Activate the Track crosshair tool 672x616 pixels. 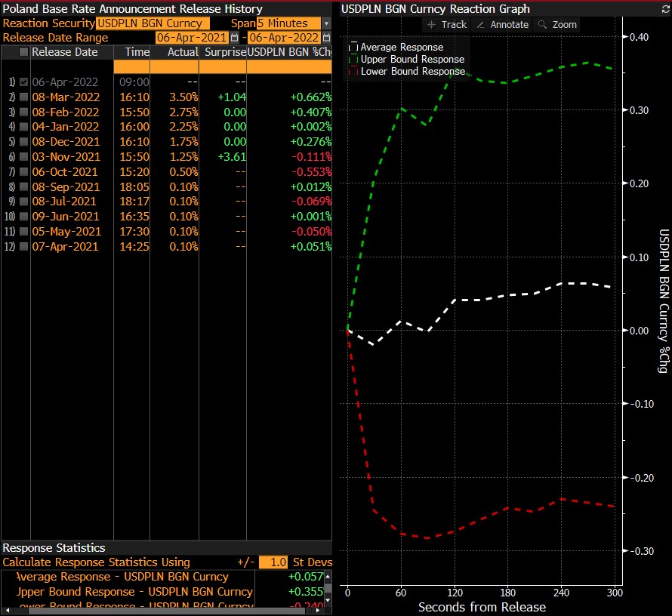tap(446, 24)
